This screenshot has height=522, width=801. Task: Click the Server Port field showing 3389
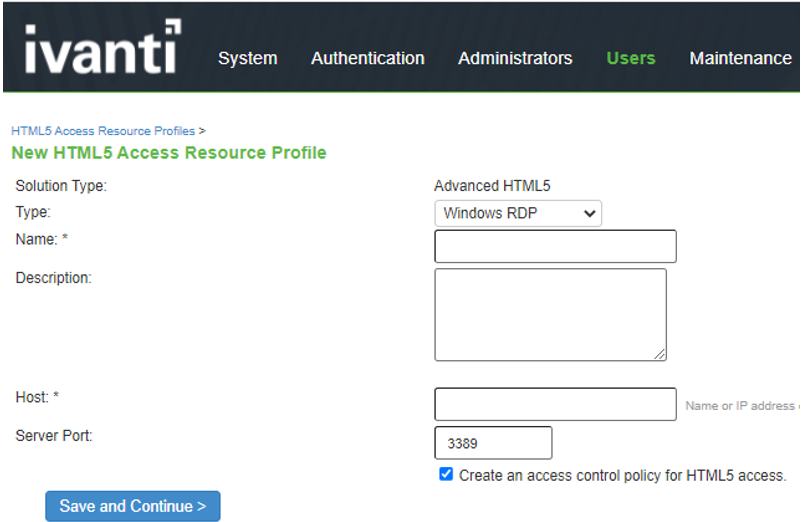[x=493, y=443]
